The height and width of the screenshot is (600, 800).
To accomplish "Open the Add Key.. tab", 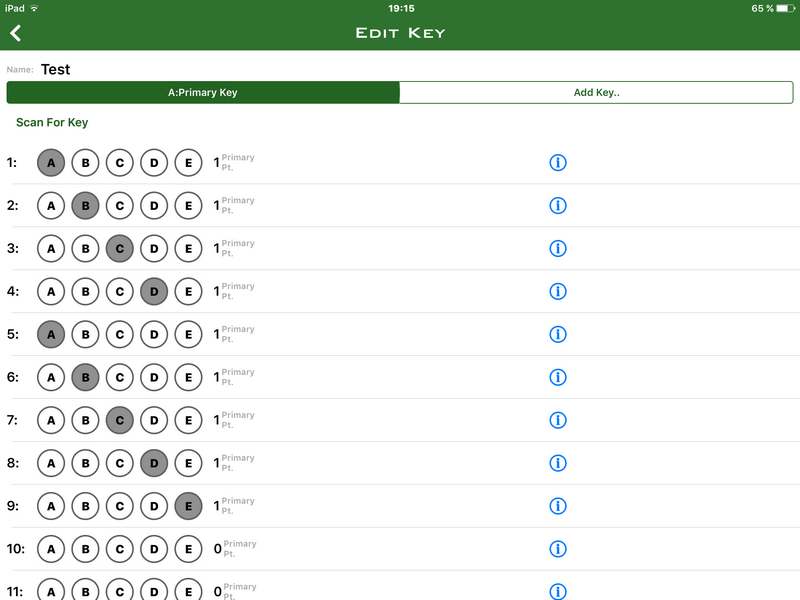I will pyautogui.click(x=596, y=92).
